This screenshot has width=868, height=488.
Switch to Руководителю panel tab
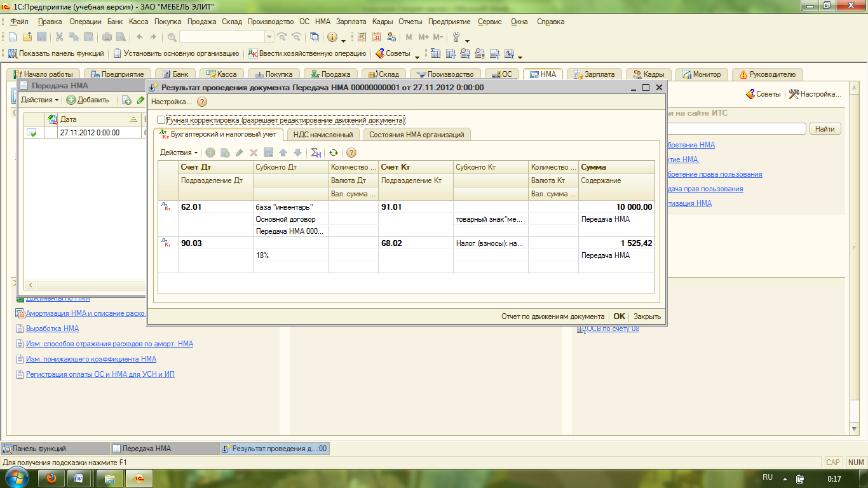pyautogui.click(x=767, y=74)
